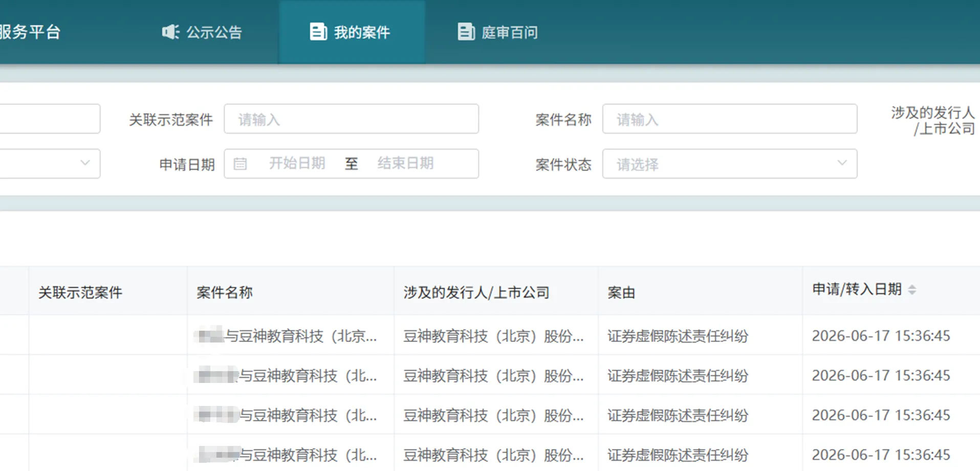Click the calendar icon in 申请日期 field

[x=240, y=164]
